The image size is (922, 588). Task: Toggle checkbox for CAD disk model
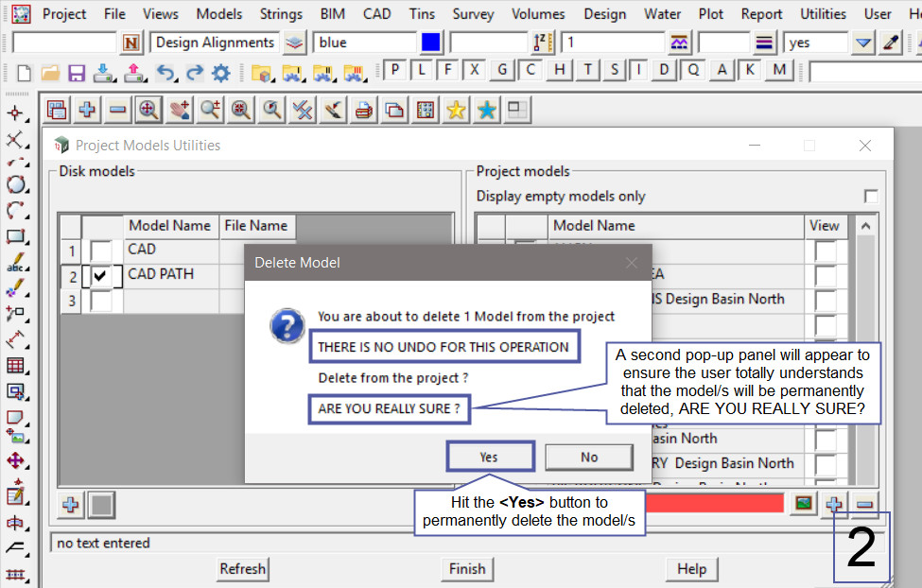click(x=101, y=251)
